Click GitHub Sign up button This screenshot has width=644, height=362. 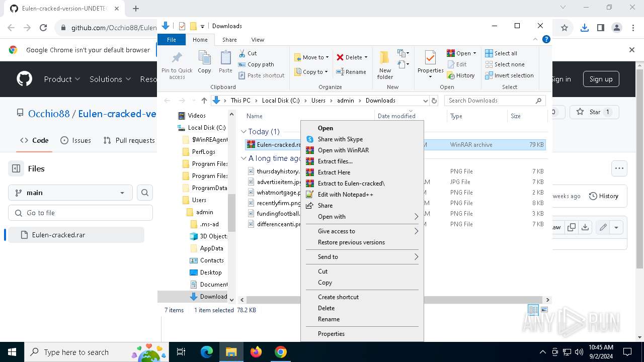pos(601,79)
